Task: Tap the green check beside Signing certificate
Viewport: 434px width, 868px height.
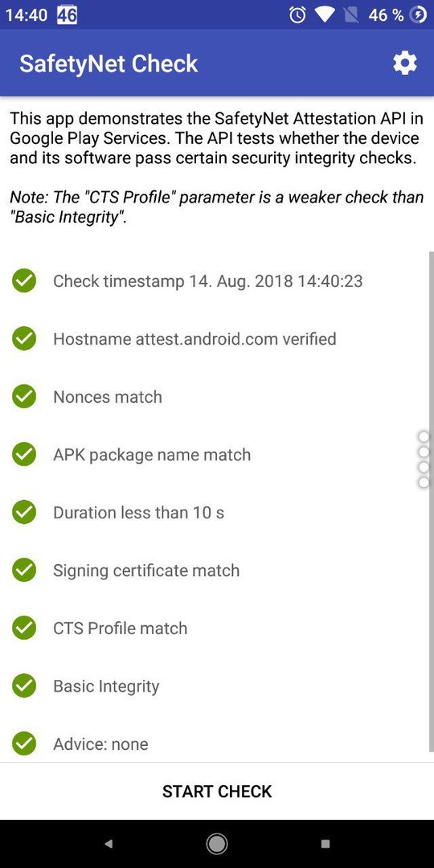Action: pos(24,570)
